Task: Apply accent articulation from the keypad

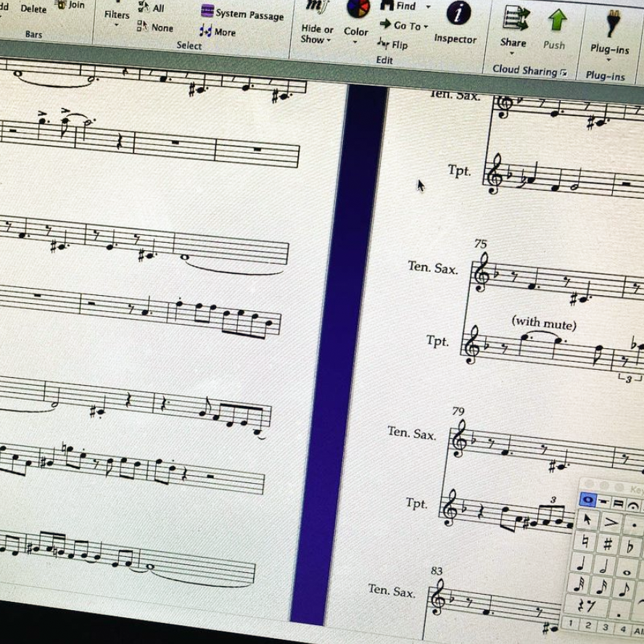Action: pos(611,522)
